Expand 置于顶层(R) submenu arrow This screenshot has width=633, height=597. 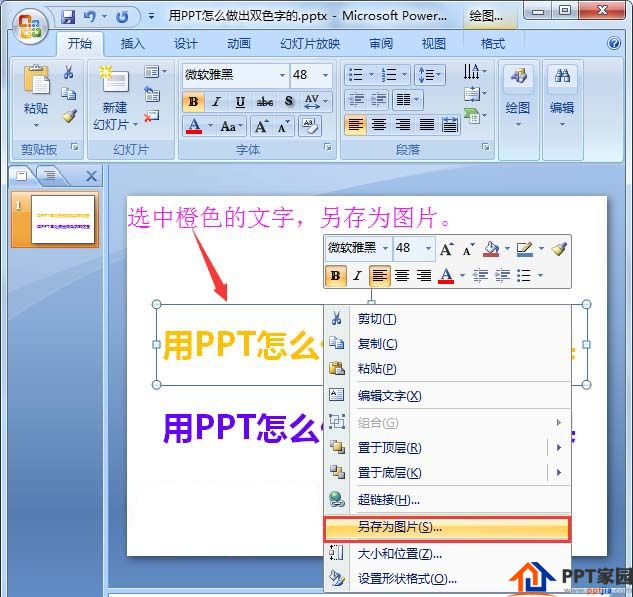[x=559, y=448]
